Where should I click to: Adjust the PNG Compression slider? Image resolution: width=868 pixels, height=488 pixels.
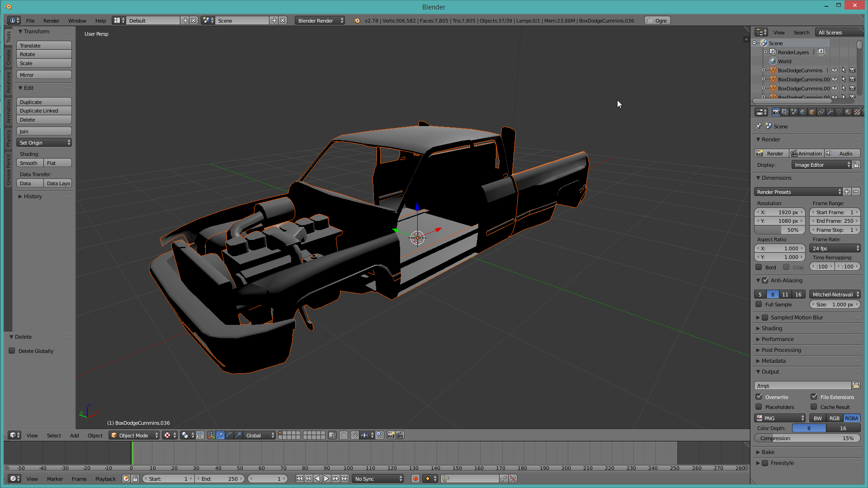pos(807,438)
